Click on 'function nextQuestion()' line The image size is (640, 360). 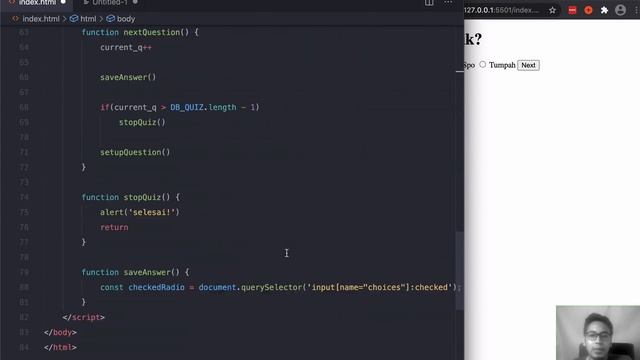pyautogui.click(x=140, y=32)
